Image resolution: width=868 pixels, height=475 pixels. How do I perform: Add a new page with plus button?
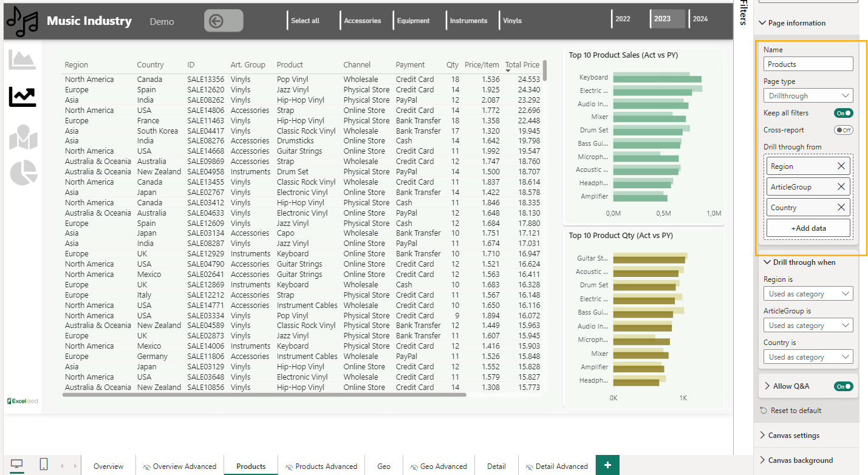pos(607,465)
